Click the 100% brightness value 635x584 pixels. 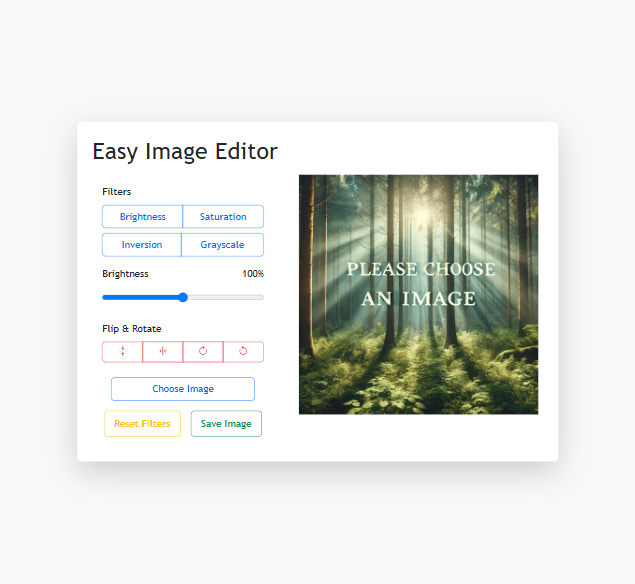pyautogui.click(x=253, y=274)
